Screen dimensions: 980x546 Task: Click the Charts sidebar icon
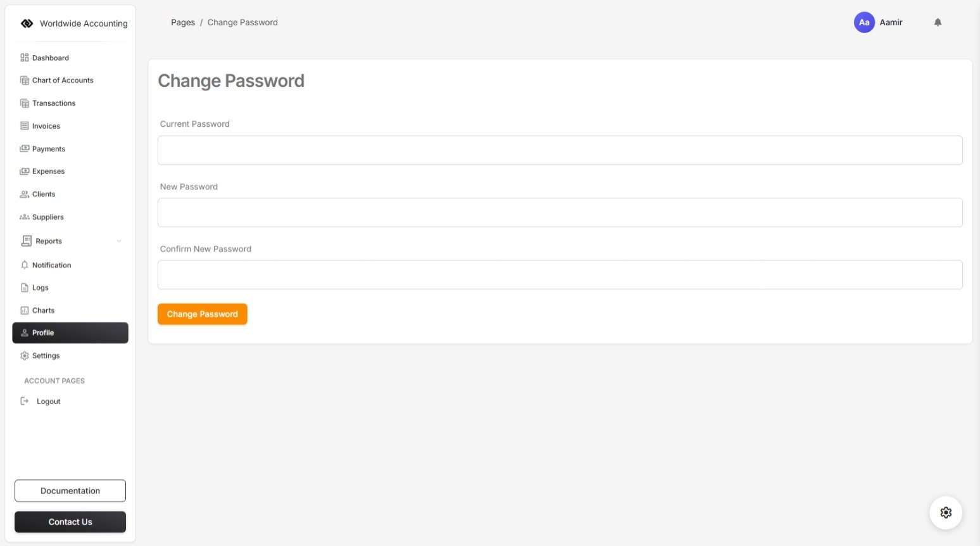point(25,310)
